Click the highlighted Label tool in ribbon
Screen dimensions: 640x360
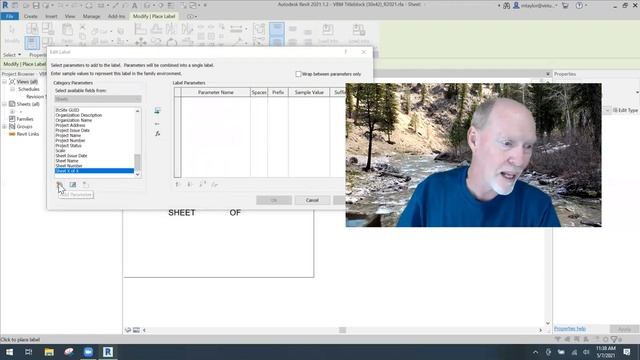coord(32,42)
